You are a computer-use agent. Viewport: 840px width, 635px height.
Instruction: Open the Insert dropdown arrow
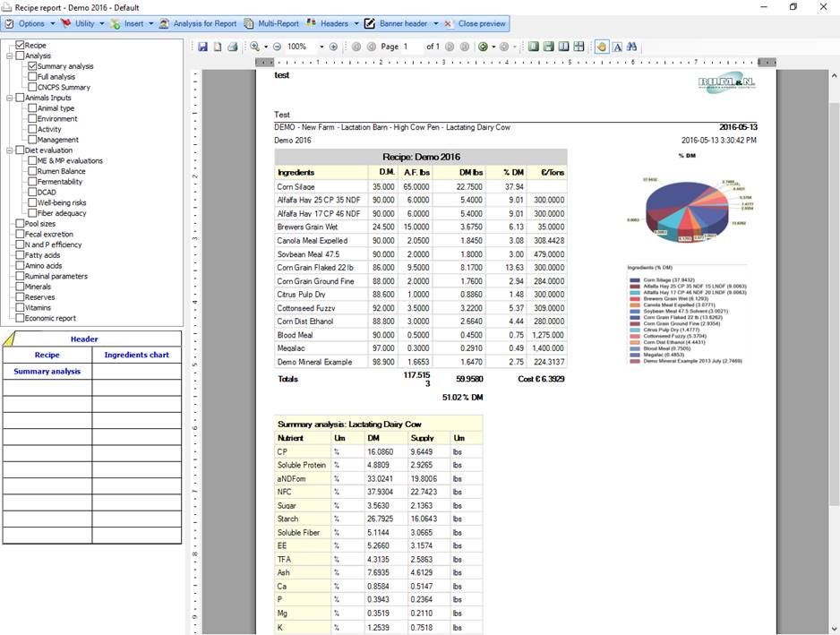151,23
